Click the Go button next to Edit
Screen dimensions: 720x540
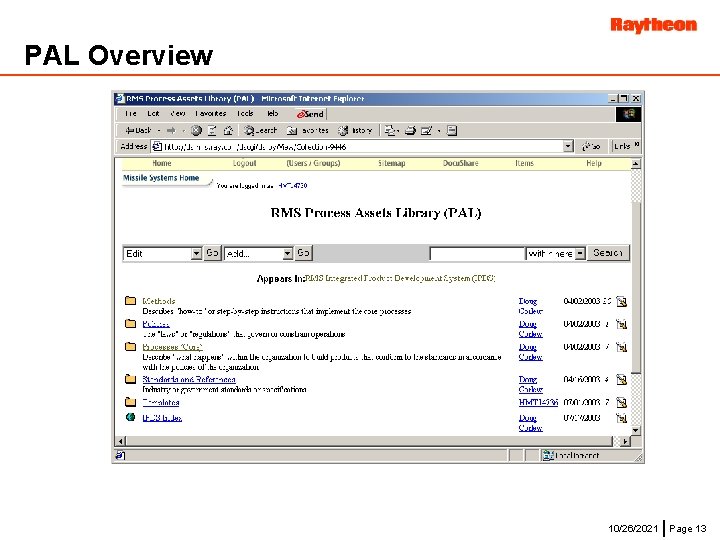point(212,253)
